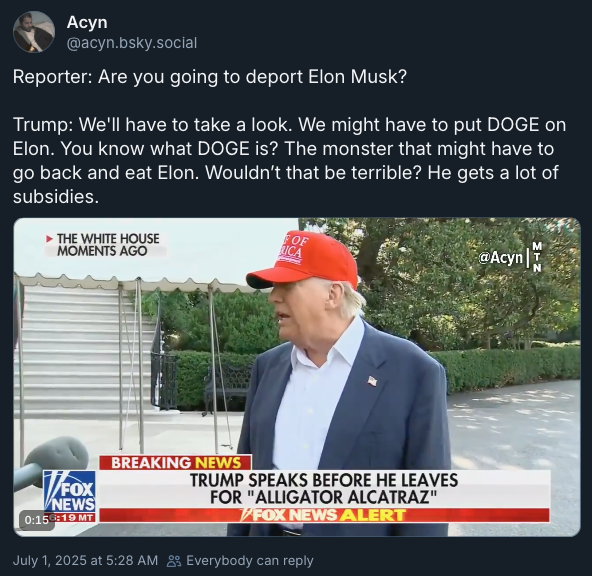Click the post text mentioning Elon Musk
Image resolution: width=592 pixels, height=576 pixels.
tap(210, 77)
